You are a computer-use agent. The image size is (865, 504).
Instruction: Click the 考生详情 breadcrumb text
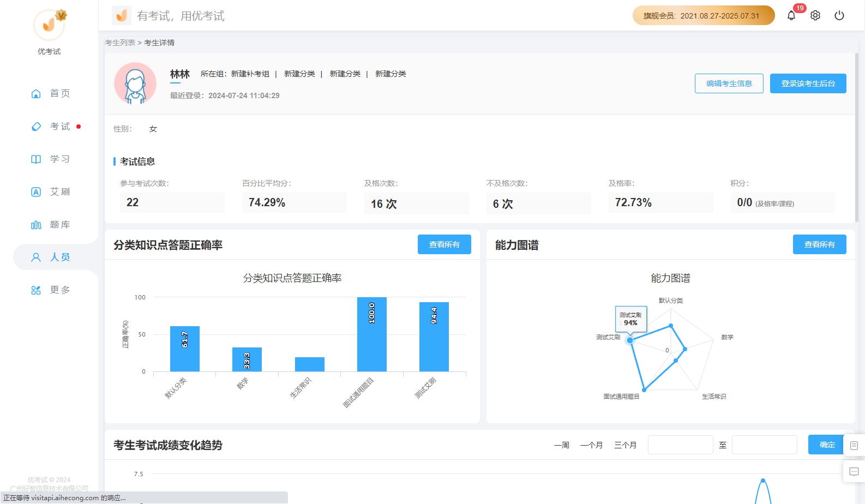pos(159,43)
